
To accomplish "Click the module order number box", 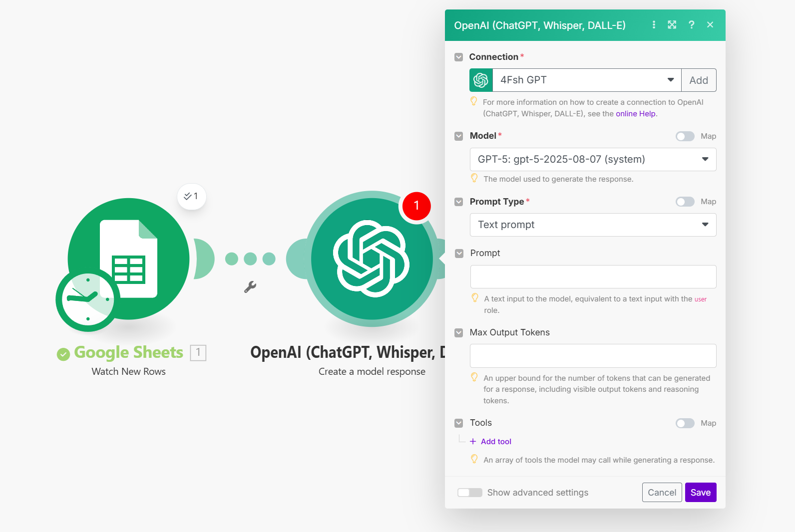I will (x=198, y=353).
